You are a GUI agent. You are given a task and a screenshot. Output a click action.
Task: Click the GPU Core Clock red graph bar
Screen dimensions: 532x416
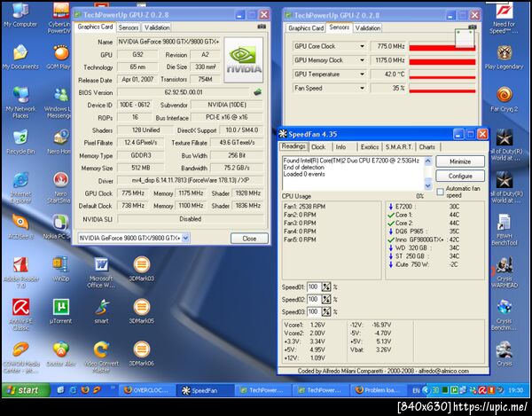tap(442, 48)
